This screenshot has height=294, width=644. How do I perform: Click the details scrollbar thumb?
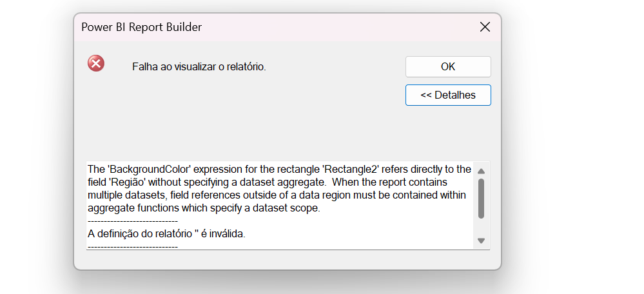481,198
